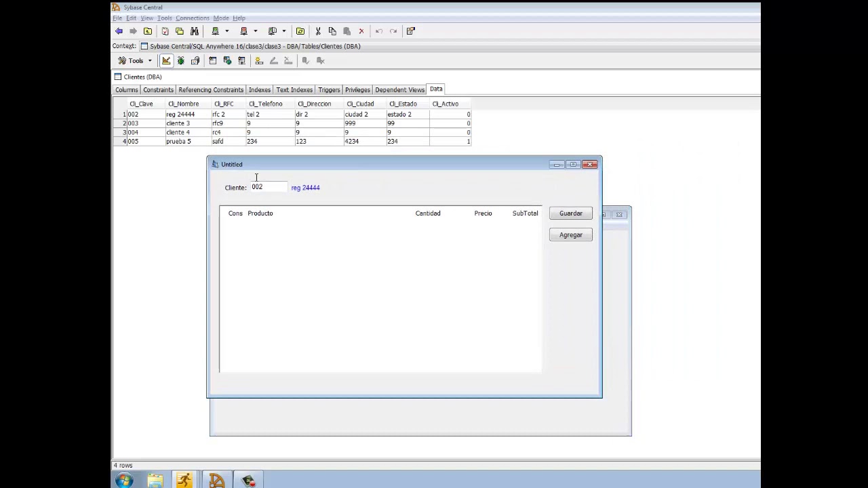Open the Search binoculars icon

(x=195, y=31)
